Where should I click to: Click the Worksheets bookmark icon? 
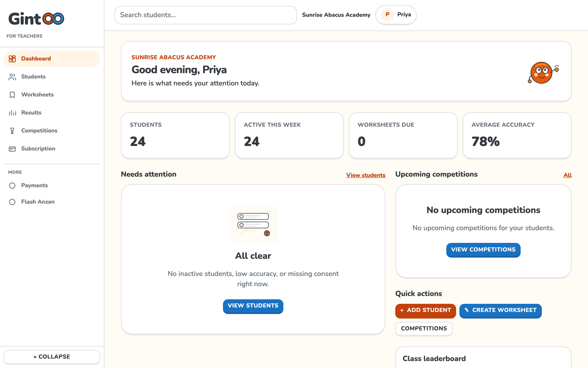click(x=12, y=95)
